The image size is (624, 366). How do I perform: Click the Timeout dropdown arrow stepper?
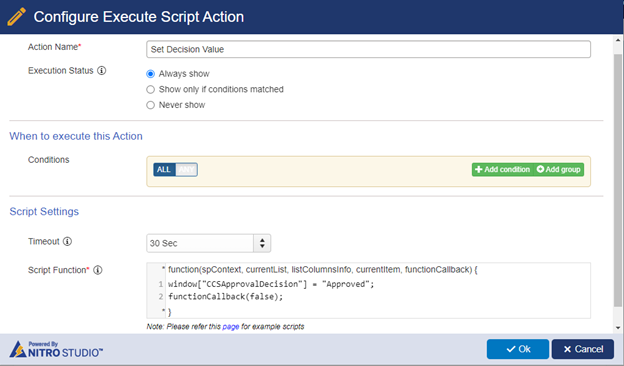pyautogui.click(x=262, y=243)
